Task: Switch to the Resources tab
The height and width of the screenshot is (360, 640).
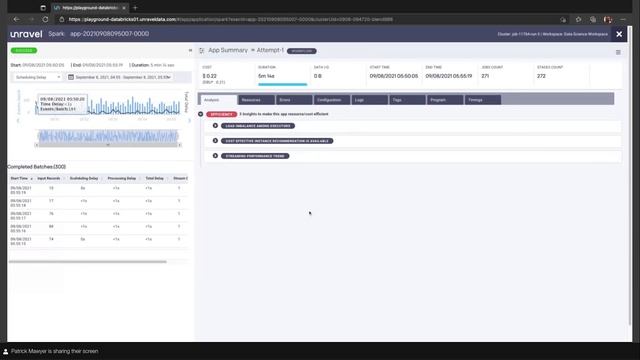Action: click(x=256, y=100)
